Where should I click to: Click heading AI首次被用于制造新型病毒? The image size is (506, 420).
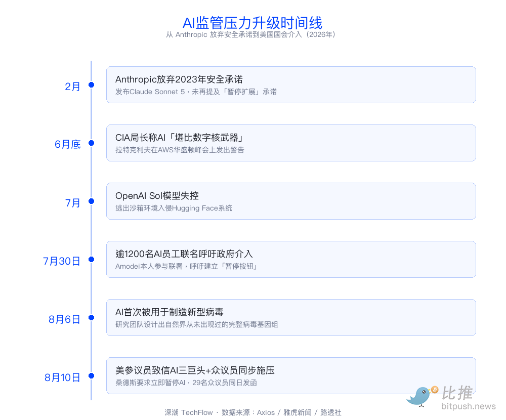tap(170, 312)
